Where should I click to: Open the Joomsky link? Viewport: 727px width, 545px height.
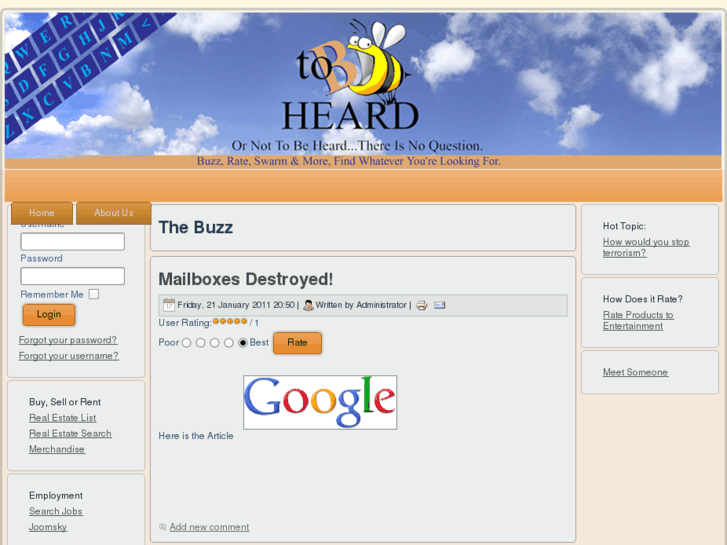[48, 527]
